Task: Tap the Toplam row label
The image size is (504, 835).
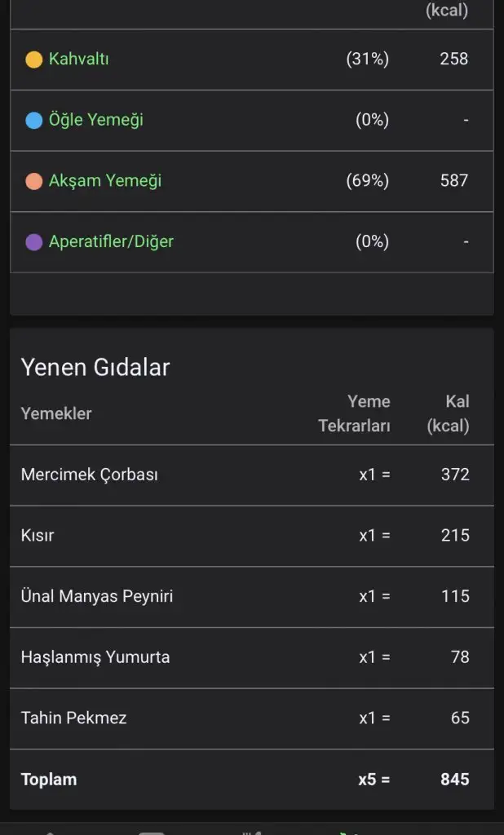Action: click(49, 780)
